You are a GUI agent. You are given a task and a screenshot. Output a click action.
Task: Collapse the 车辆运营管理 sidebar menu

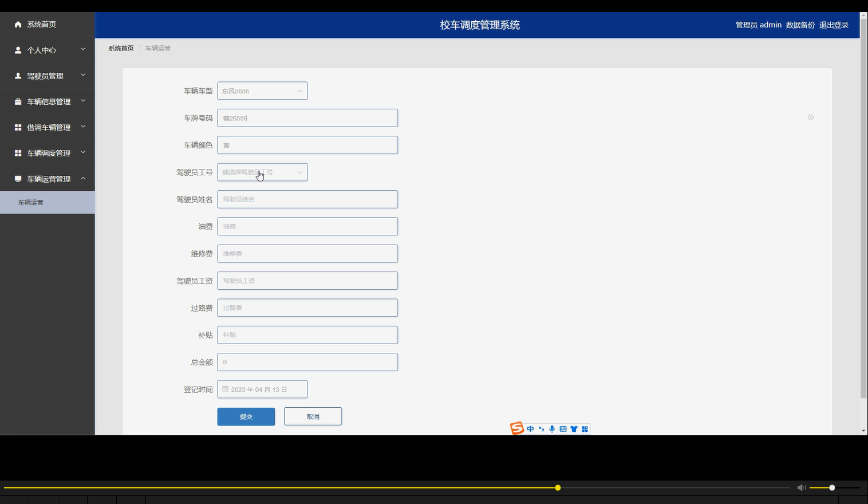tap(83, 178)
